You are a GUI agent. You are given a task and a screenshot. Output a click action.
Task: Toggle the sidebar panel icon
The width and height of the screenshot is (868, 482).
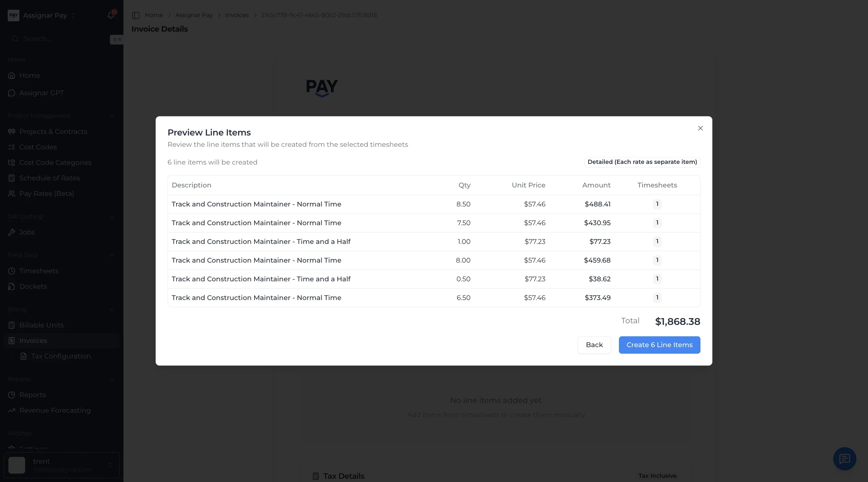click(136, 15)
